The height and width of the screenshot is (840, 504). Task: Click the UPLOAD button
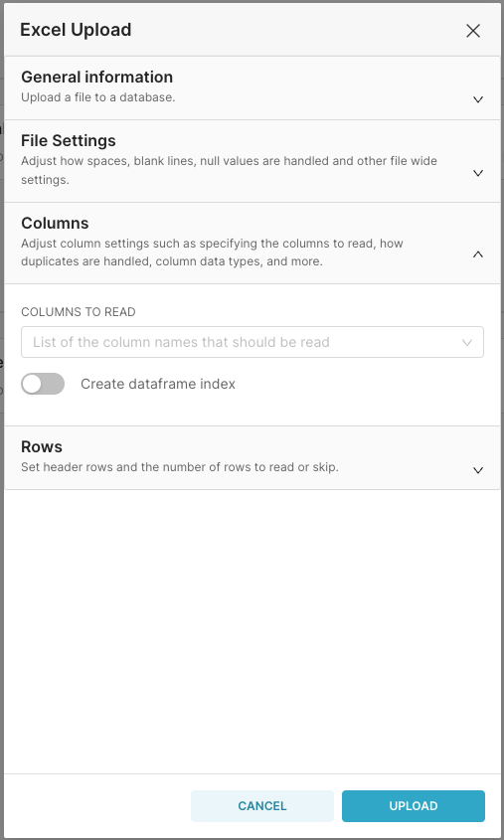(x=414, y=806)
